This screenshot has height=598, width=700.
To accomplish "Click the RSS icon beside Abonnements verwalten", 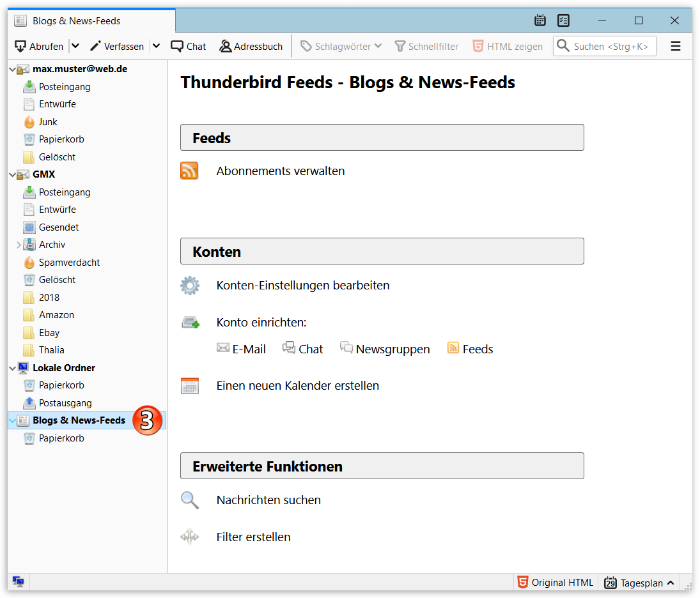I will tap(189, 171).
